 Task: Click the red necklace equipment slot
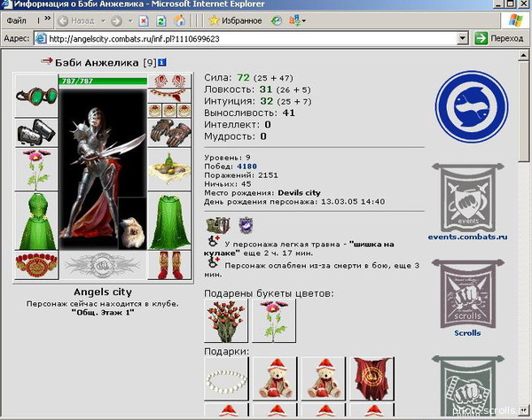click(x=169, y=96)
